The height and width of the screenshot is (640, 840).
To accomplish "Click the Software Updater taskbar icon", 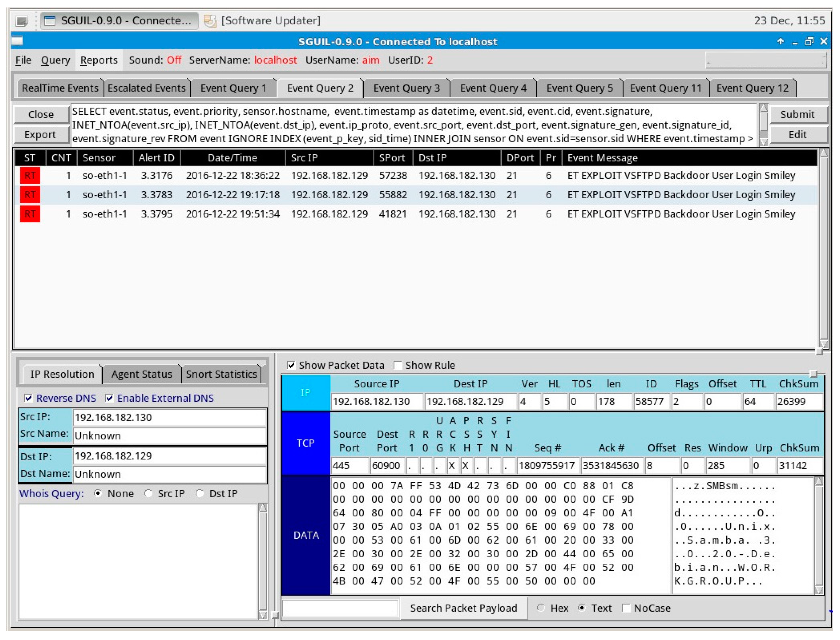I will pos(210,21).
